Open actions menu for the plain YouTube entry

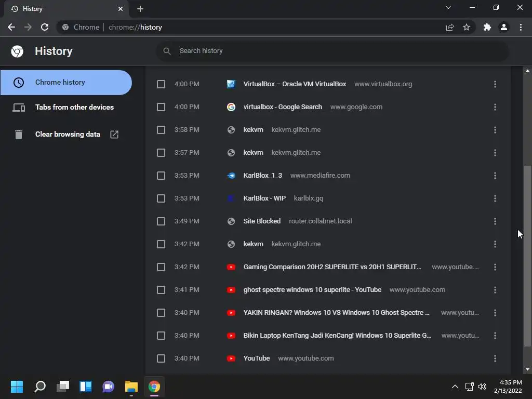pos(495,358)
